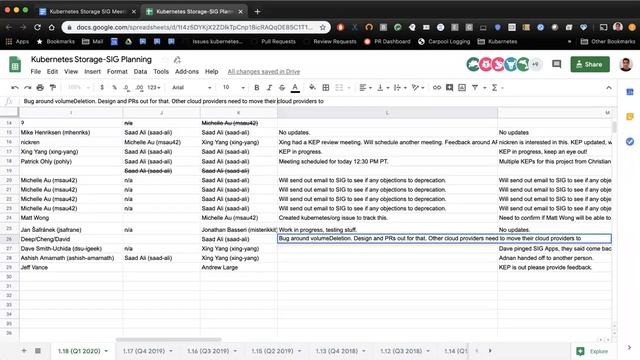Image resolution: width=640 pixels, height=360 pixels.
Task: Open Tasks in the side panel
Action: click(630, 142)
